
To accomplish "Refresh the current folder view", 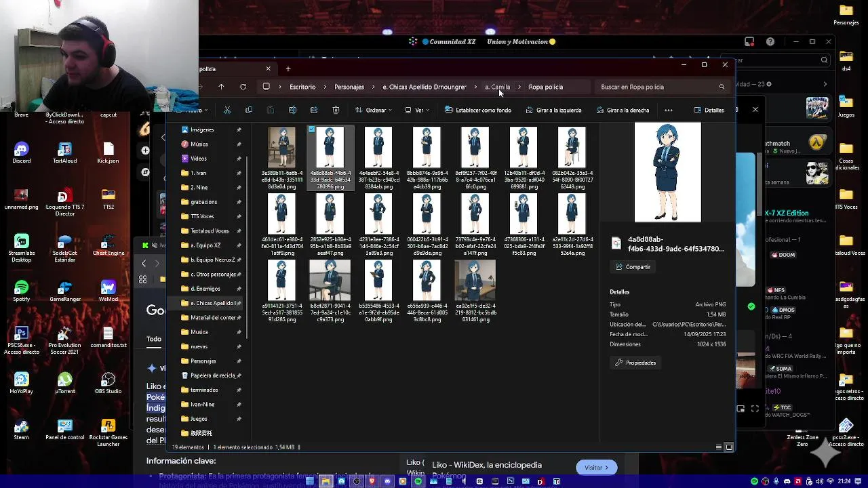I will click(x=243, y=87).
